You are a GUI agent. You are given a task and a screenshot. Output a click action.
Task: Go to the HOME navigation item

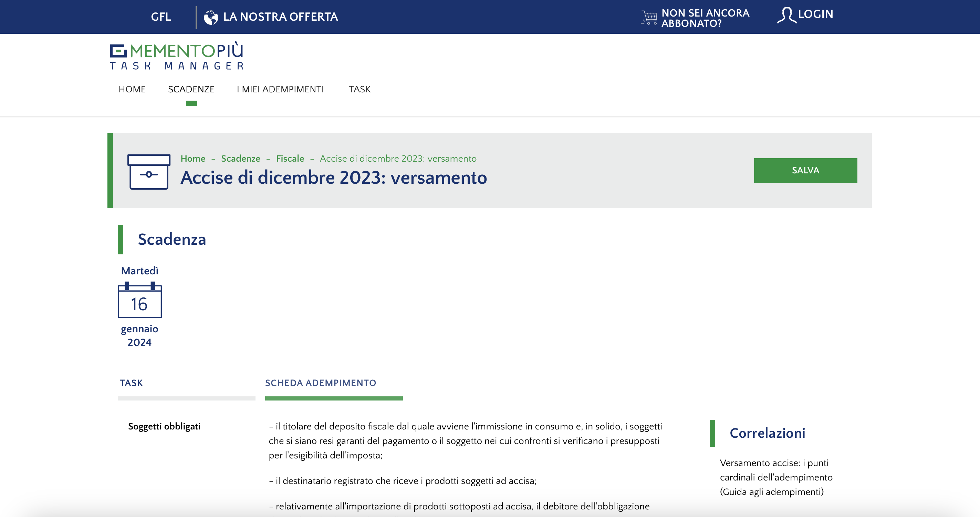point(132,89)
